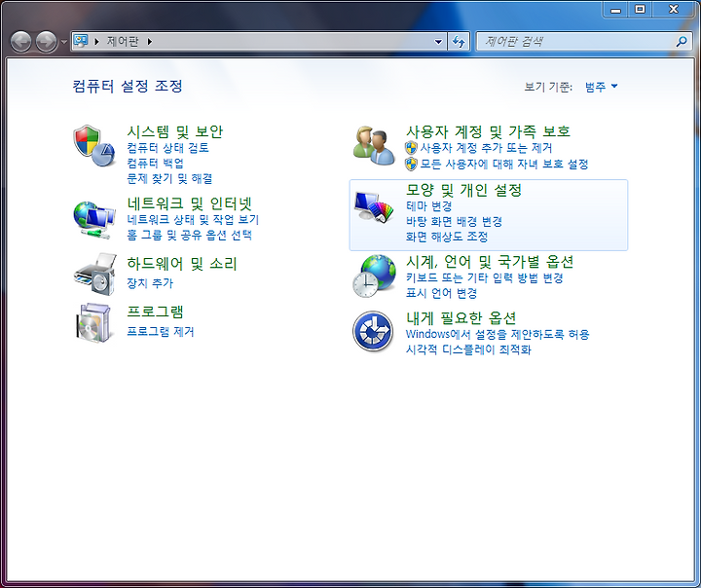Open 모양 및 개인 설정 heading
The image size is (701, 588).
click(464, 190)
